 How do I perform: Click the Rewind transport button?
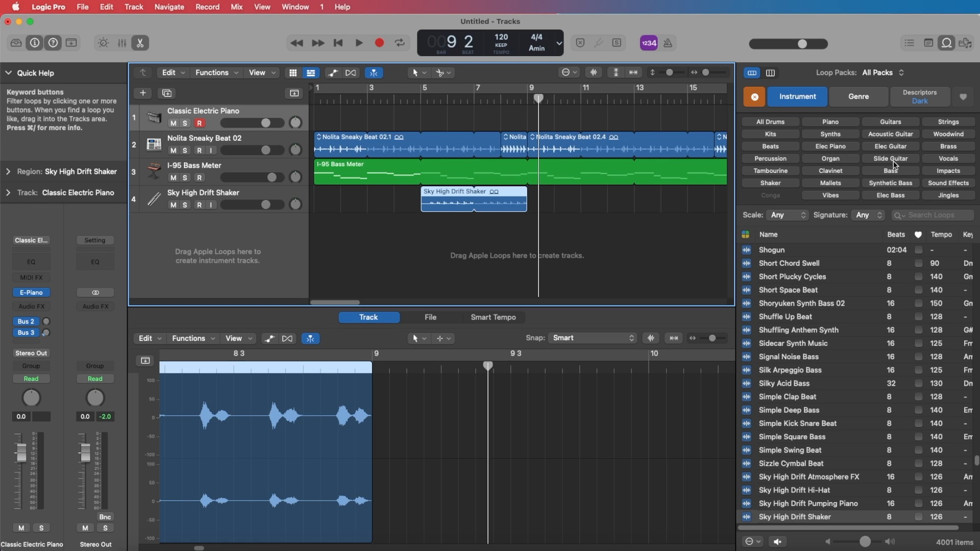pos(297,43)
